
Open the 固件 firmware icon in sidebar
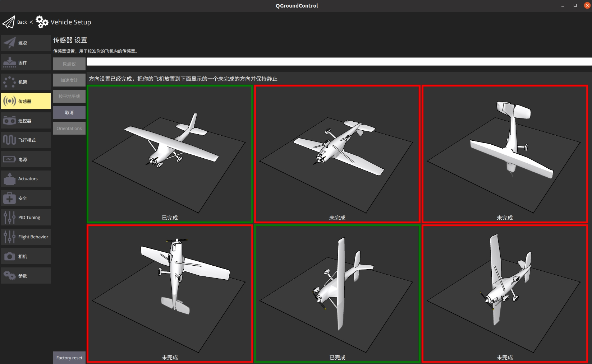pos(10,63)
